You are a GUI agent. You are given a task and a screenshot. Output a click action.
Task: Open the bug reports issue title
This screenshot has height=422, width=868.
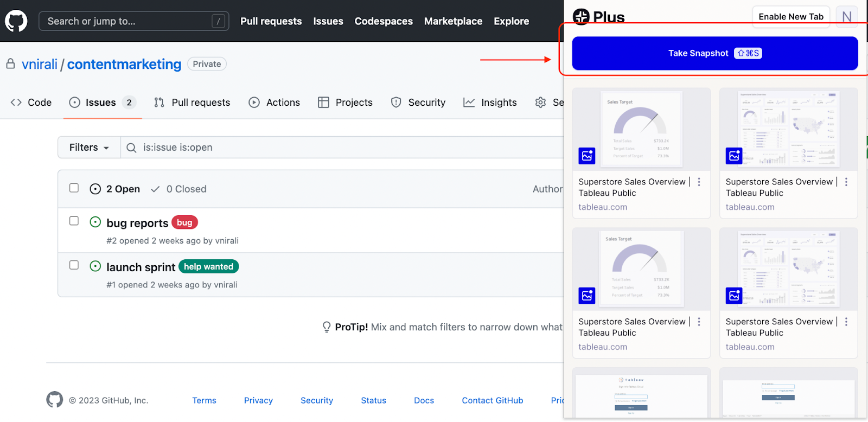point(137,223)
